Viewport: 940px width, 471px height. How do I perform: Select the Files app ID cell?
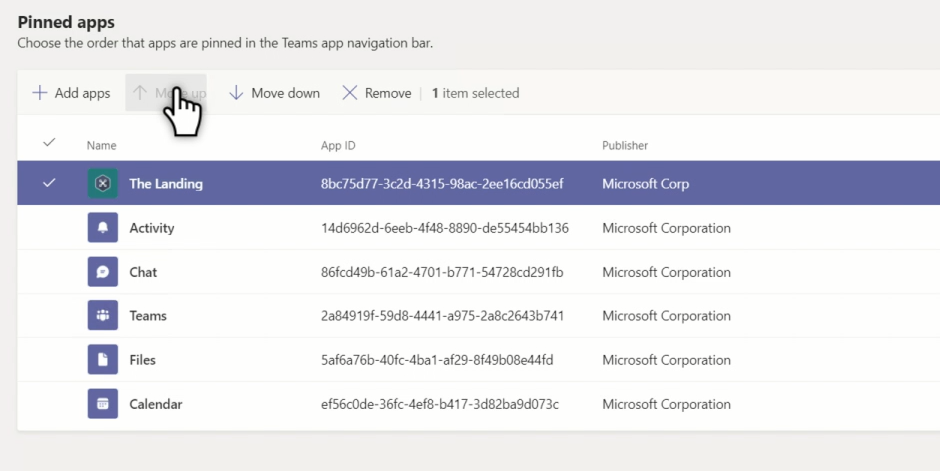(437, 360)
